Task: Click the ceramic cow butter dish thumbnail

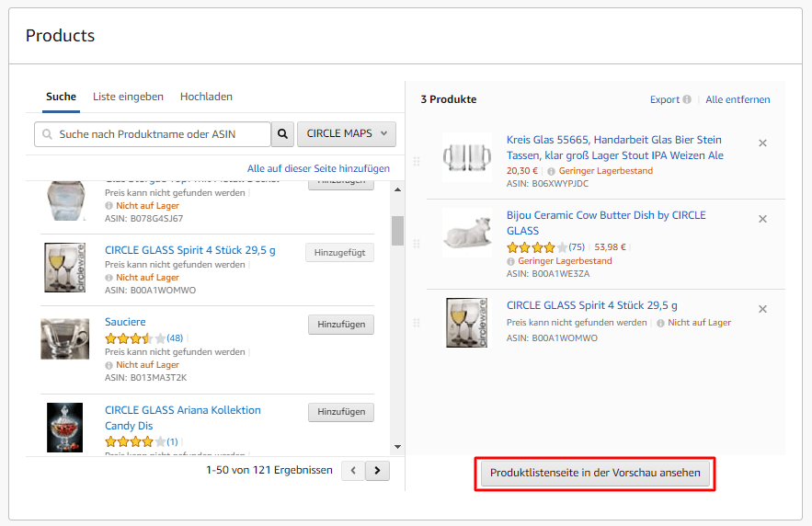Action: click(467, 233)
